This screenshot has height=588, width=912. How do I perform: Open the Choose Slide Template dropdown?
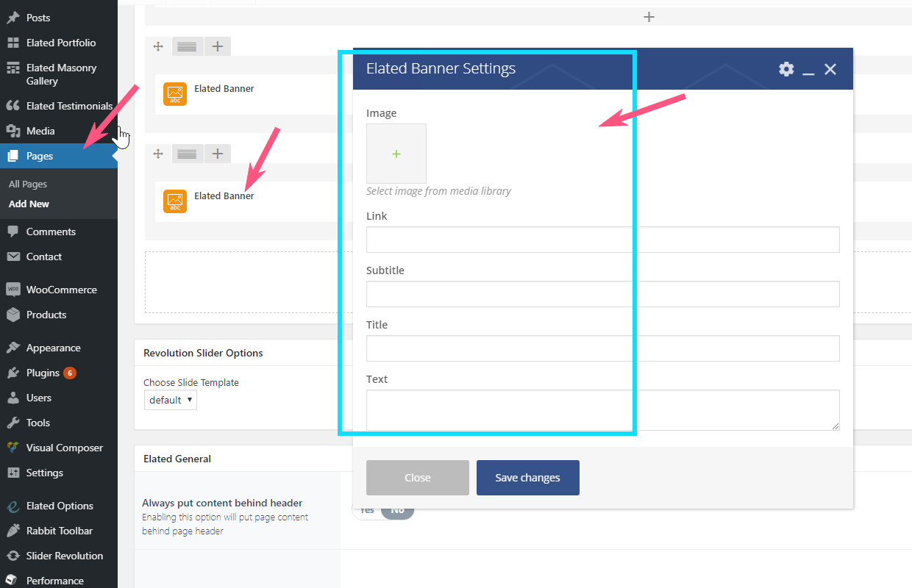pyautogui.click(x=171, y=400)
